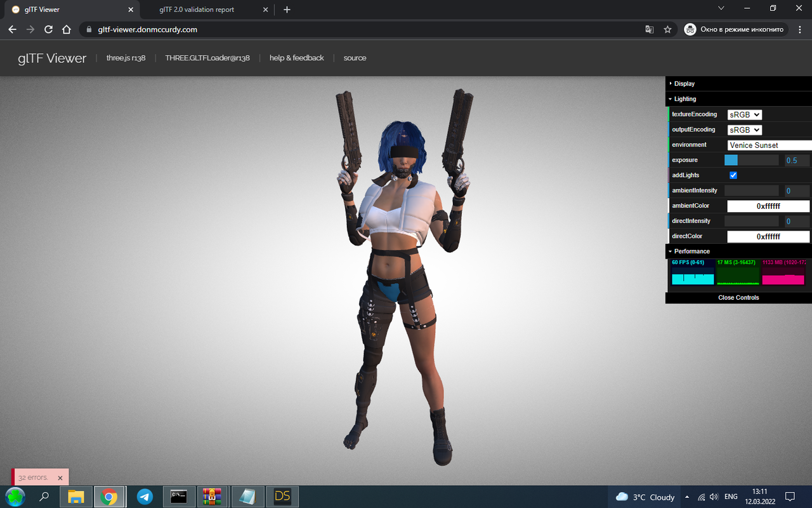Viewport: 812px width, 508px height.
Task: Collapse the Performance folder
Action: coord(738,251)
